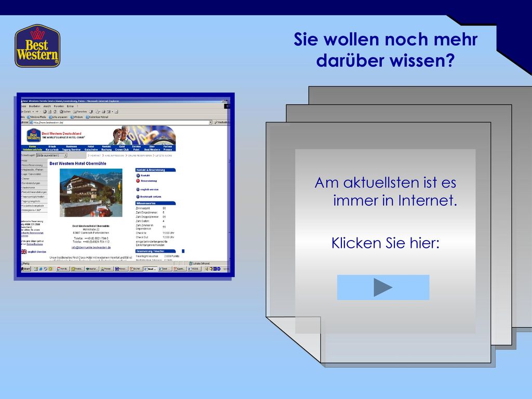The image size is (532, 399).
Task: Click the Windows Start button in screenshot
Action: [26, 269]
